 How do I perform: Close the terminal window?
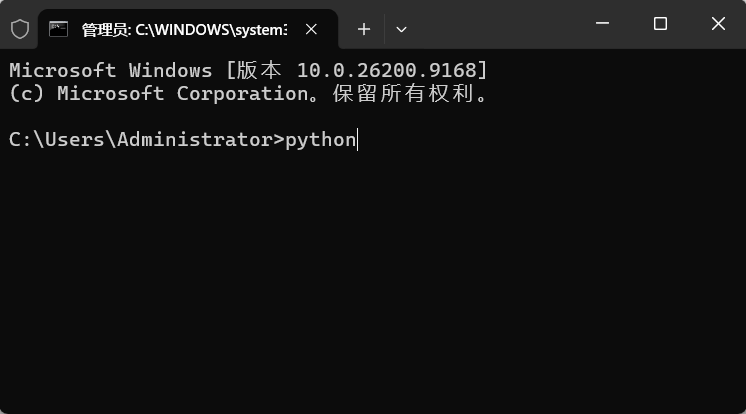[x=718, y=23]
